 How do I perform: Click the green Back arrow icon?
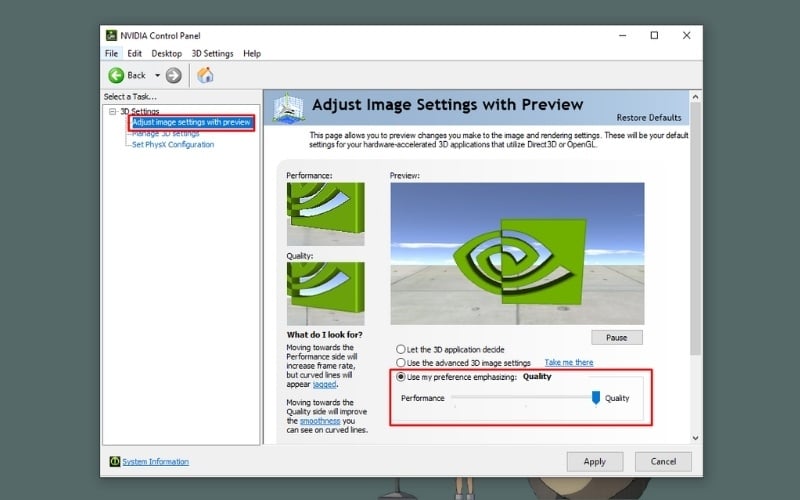pos(116,75)
